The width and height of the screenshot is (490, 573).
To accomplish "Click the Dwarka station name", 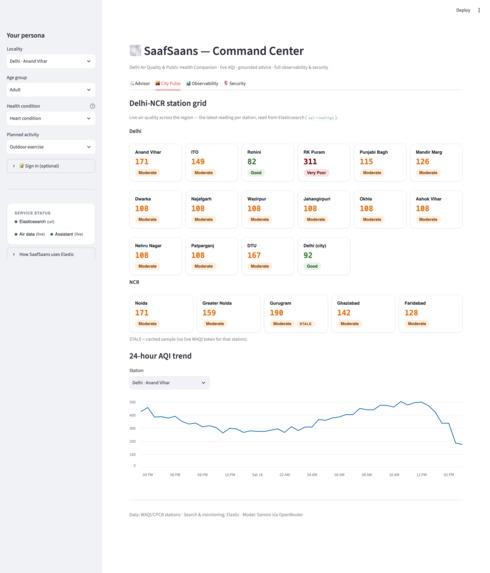I will (x=143, y=199).
